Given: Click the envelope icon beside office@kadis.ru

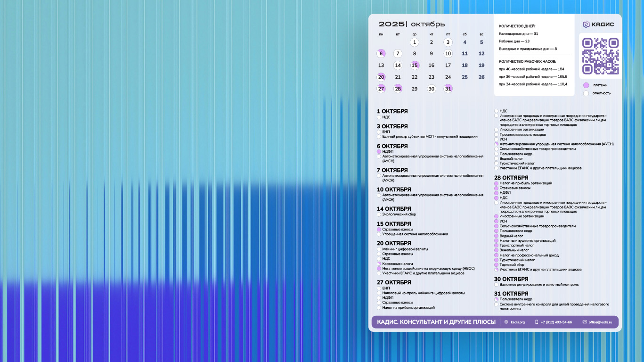Looking at the screenshot, I should (585, 322).
